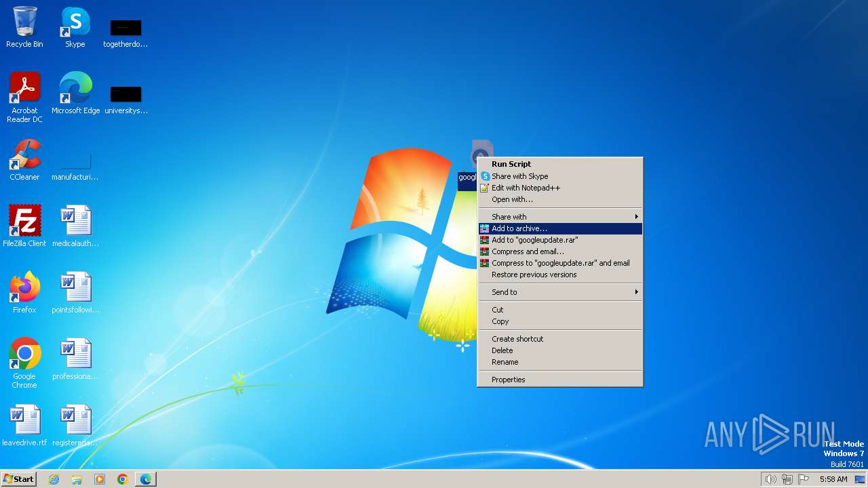Select the Acrobat Reader DC icon
The width and height of the screenshot is (868, 488).
tap(24, 98)
